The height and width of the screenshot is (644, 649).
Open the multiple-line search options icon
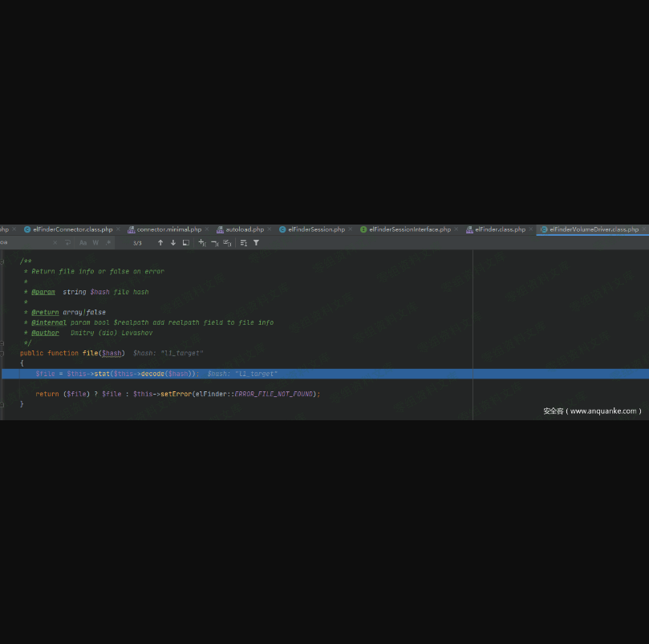tap(244, 243)
